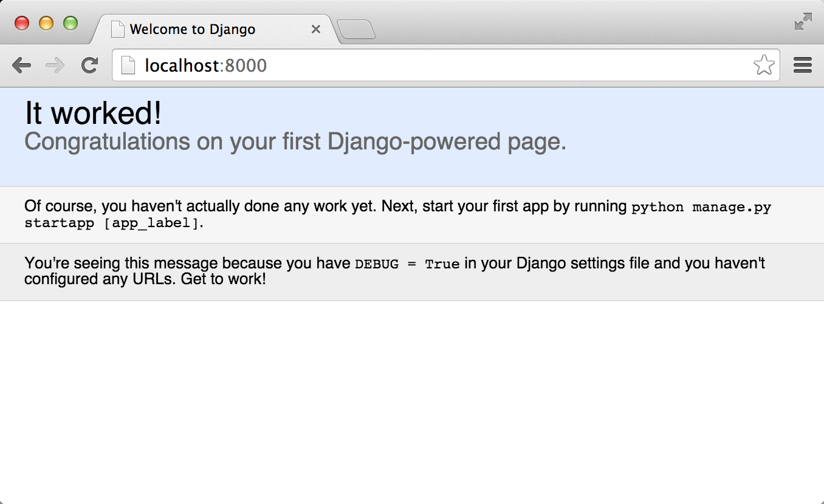Bookmark this page with the star icon

point(764,65)
